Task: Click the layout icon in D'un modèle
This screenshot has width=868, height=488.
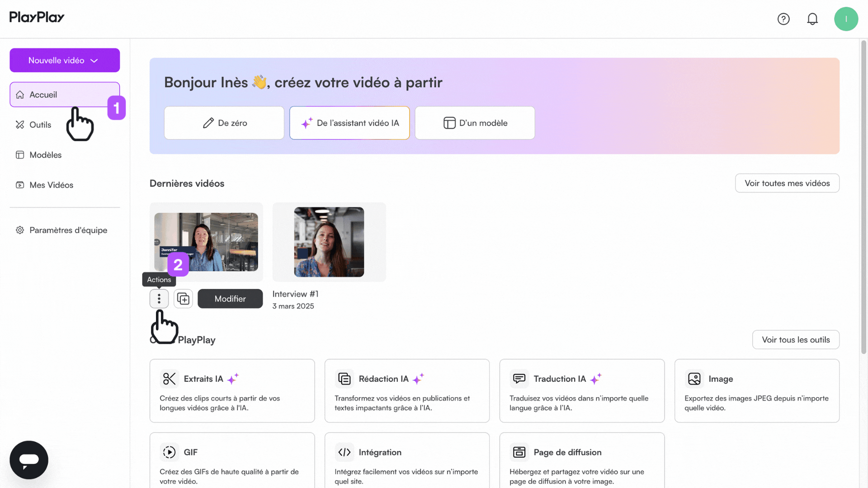Action: click(449, 123)
